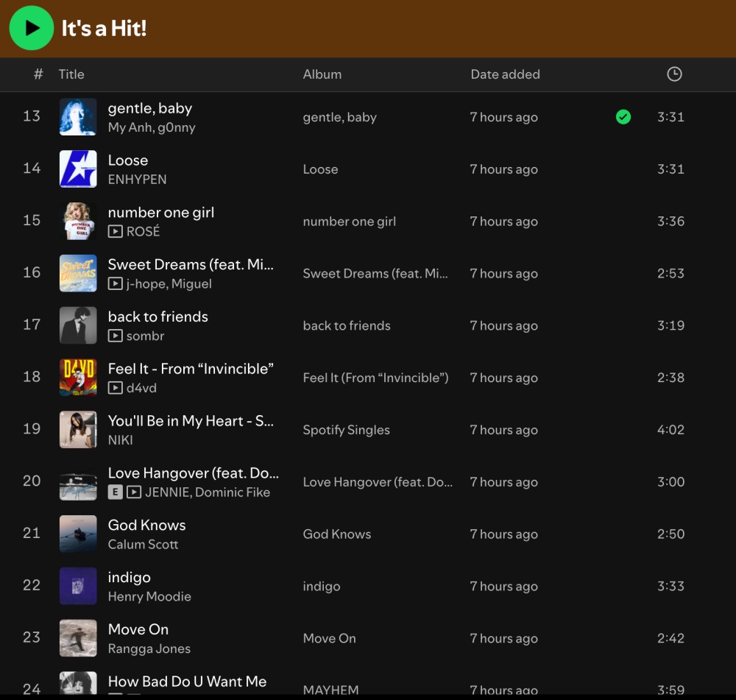Open the Loose album cover thumbnail
Image resolution: width=736 pixels, height=700 pixels.
(78, 169)
